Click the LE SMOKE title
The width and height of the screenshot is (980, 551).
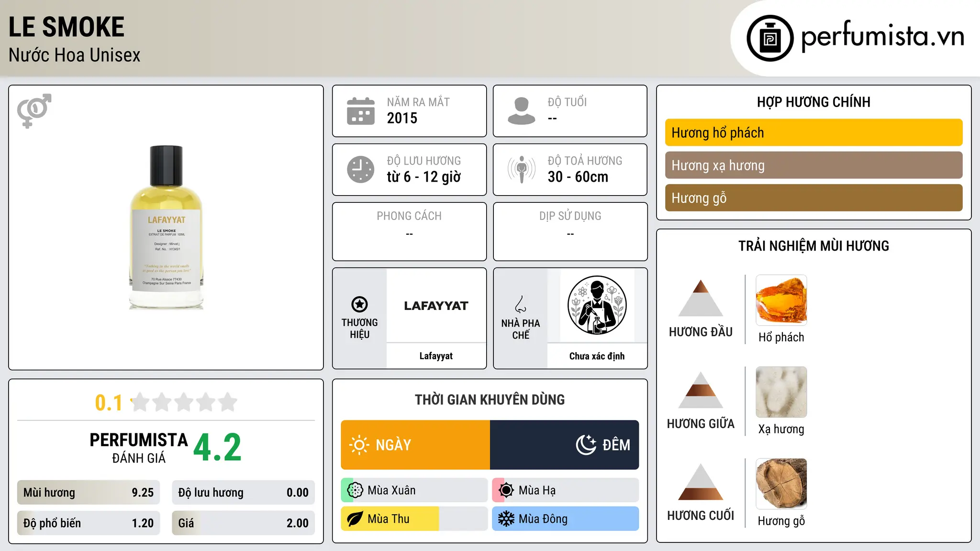(67, 27)
